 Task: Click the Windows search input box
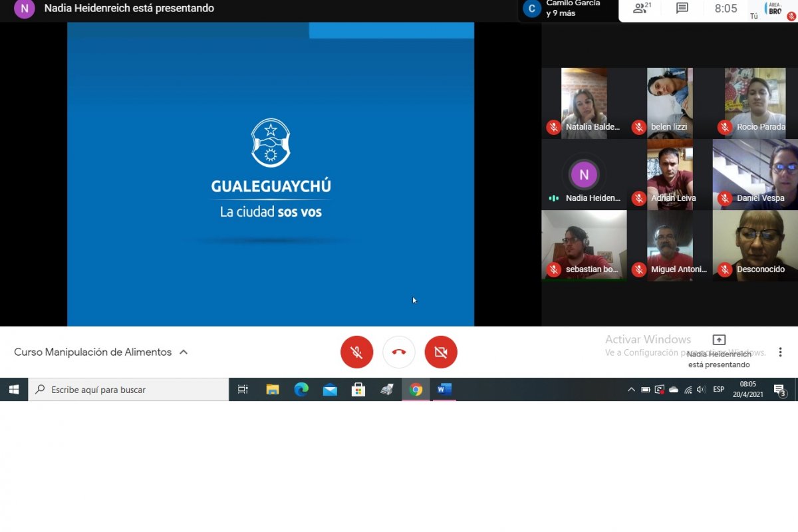tap(128, 390)
